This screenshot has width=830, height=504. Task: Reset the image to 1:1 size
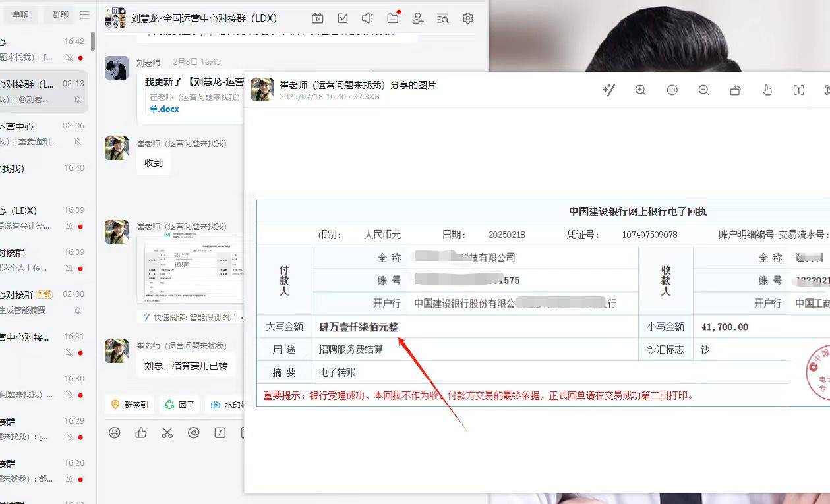(672, 90)
